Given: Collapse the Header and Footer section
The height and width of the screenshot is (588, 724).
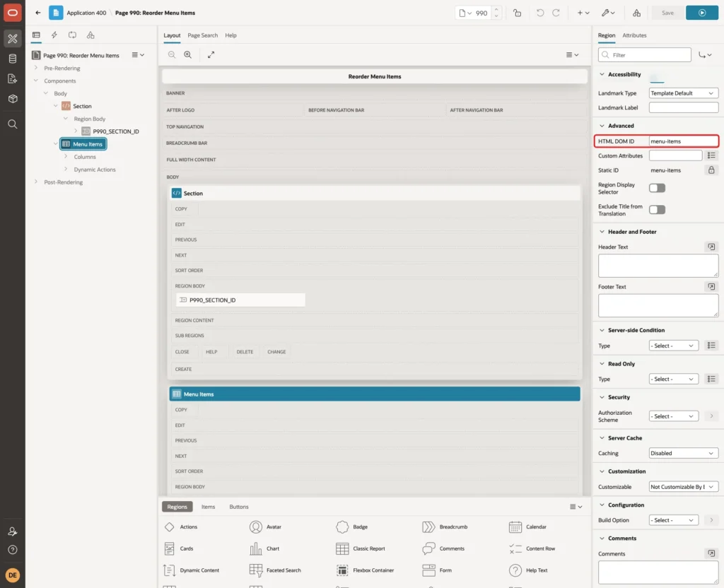Looking at the screenshot, I should click(x=602, y=232).
